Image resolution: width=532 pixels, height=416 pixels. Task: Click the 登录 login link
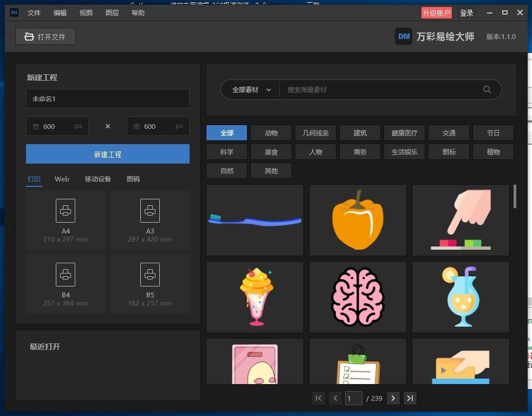[x=466, y=13]
